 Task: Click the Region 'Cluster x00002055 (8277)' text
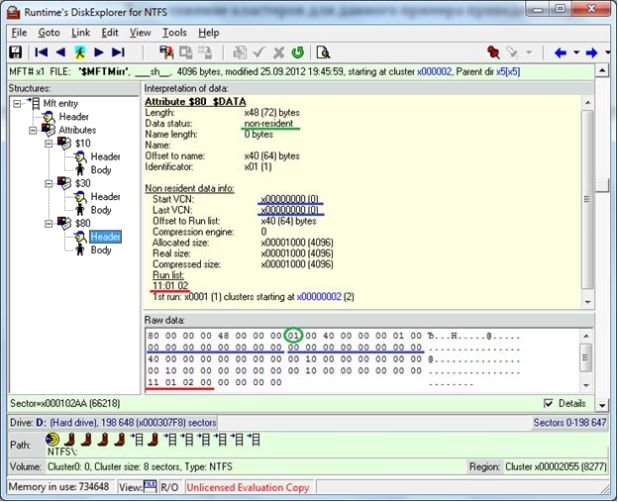[556, 467]
